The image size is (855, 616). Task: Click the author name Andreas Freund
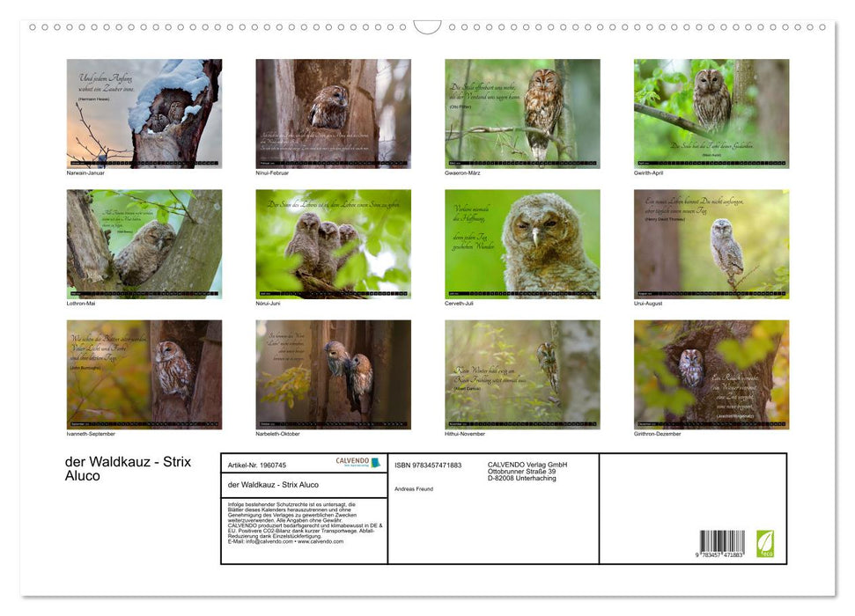(x=414, y=488)
